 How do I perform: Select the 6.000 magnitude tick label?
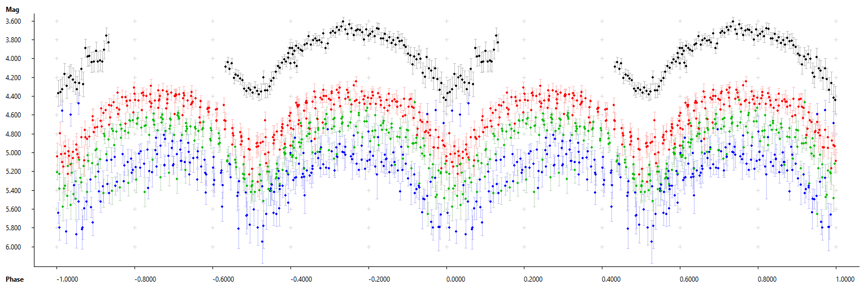coord(14,247)
